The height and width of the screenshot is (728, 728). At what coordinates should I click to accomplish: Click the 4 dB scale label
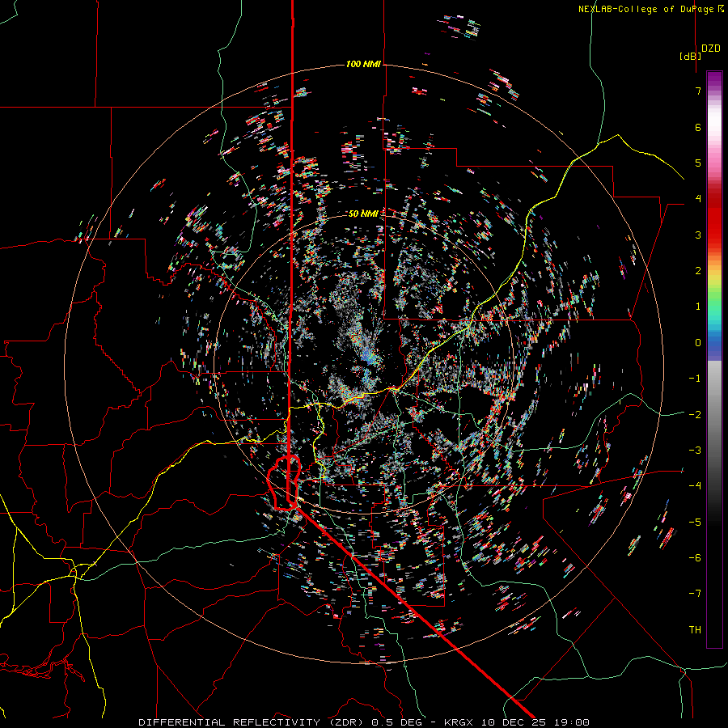click(x=698, y=199)
